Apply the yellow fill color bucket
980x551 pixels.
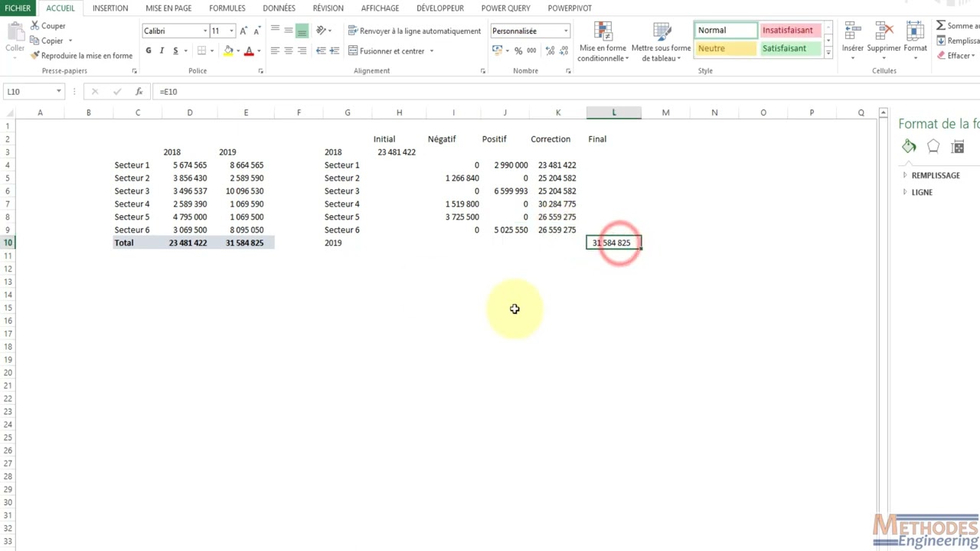coord(228,51)
